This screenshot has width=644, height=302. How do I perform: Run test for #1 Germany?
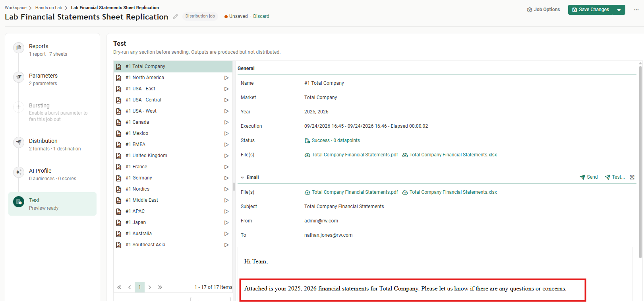[x=226, y=178]
